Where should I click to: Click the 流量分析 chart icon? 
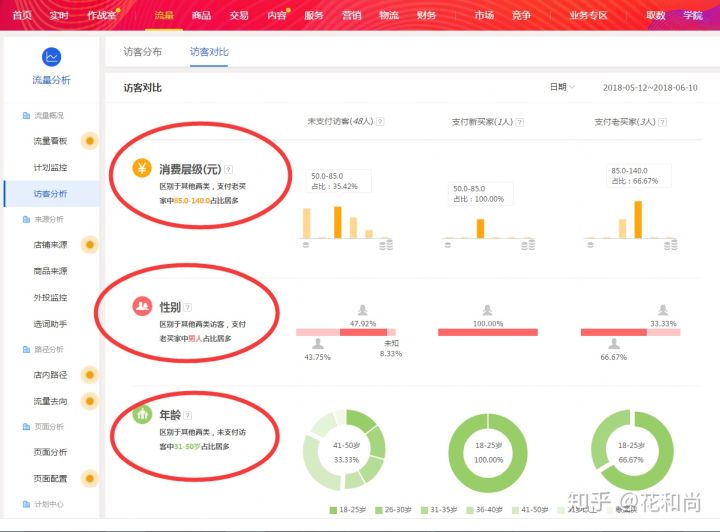tap(51, 57)
